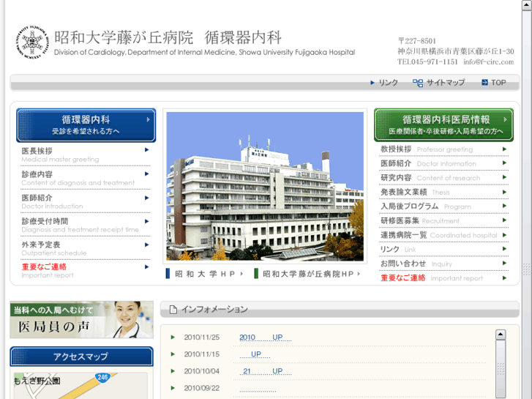The width and height of the screenshot is (532, 399).
Task: Open the アクセスマップ blue header
Action: click(81, 357)
